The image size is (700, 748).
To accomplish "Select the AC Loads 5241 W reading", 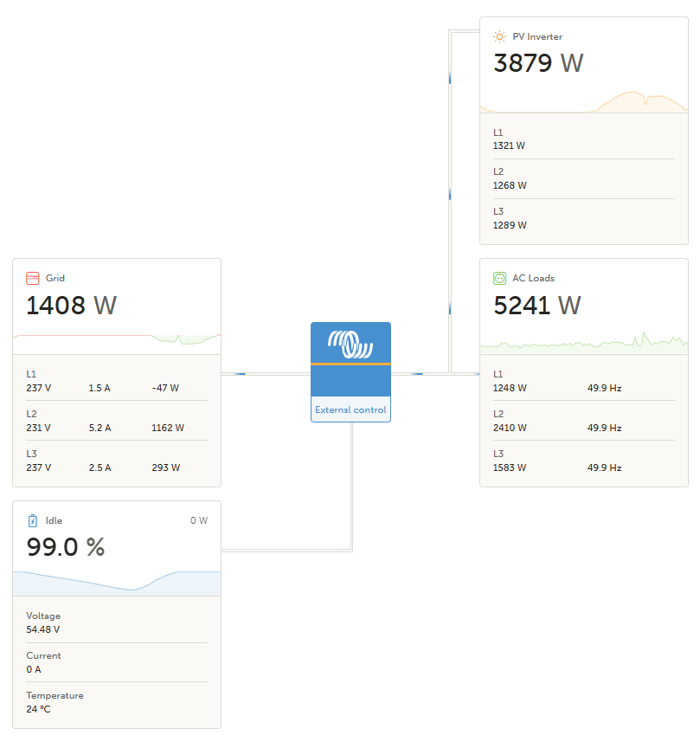I will [x=538, y=306].
